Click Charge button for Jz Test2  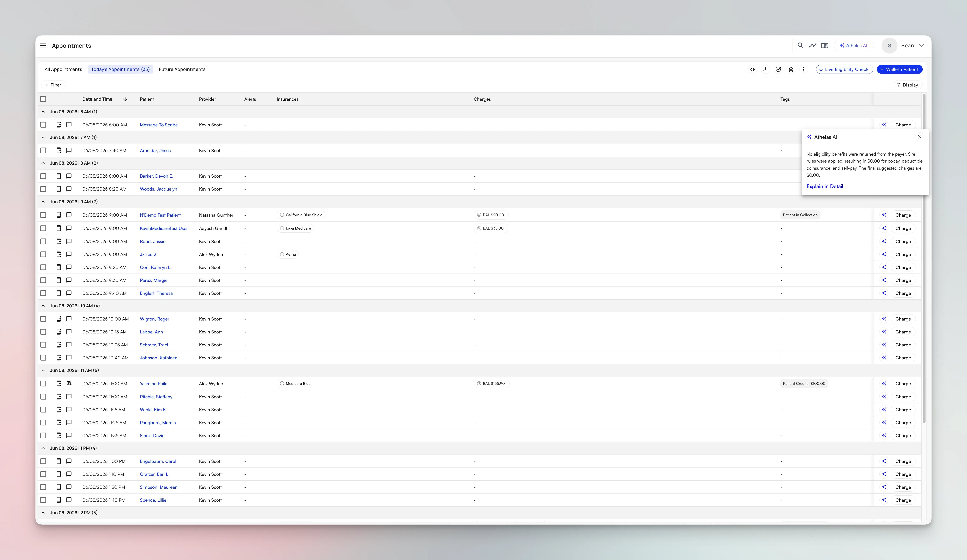(x=903, y=254)
